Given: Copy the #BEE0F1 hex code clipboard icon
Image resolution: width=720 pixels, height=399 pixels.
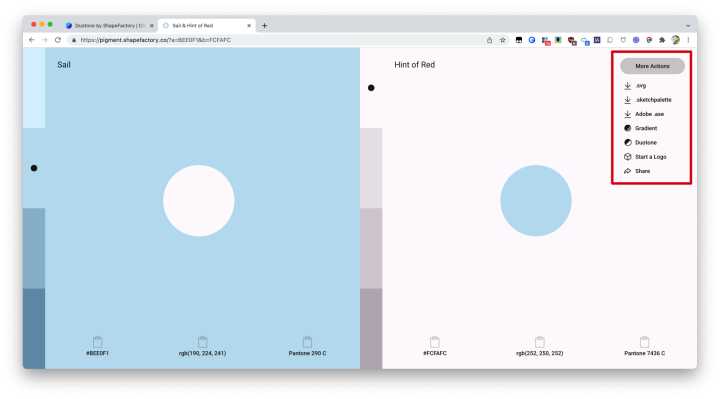Looking at the screenshot, I should 97,342.
